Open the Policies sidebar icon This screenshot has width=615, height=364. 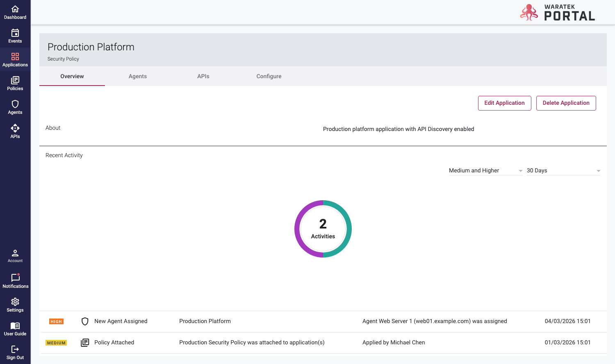[x=15, y=84]
